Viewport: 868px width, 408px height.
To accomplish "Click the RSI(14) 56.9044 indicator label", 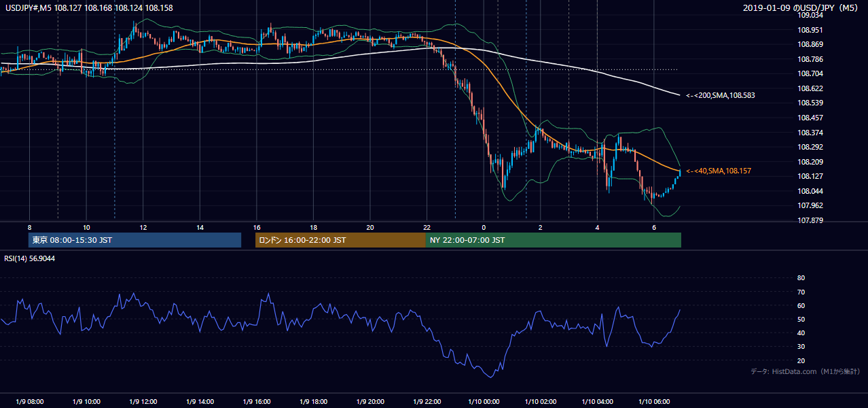I will (29, 258).
